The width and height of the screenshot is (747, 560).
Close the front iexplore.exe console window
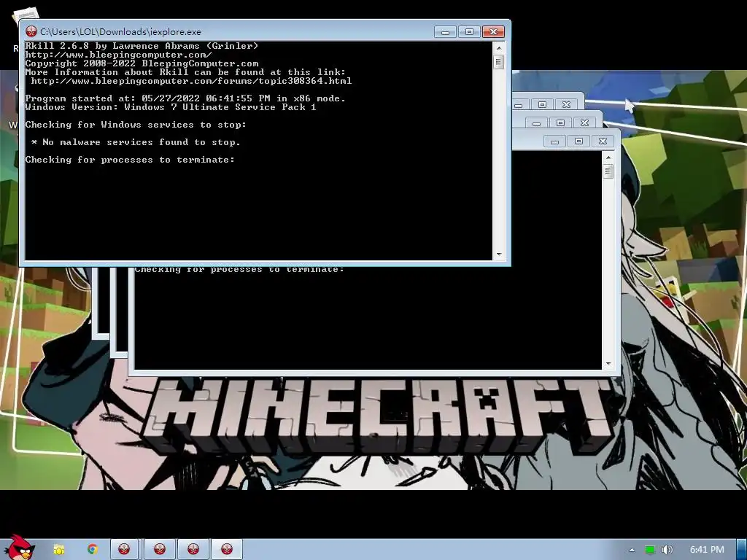coord(494,32)
